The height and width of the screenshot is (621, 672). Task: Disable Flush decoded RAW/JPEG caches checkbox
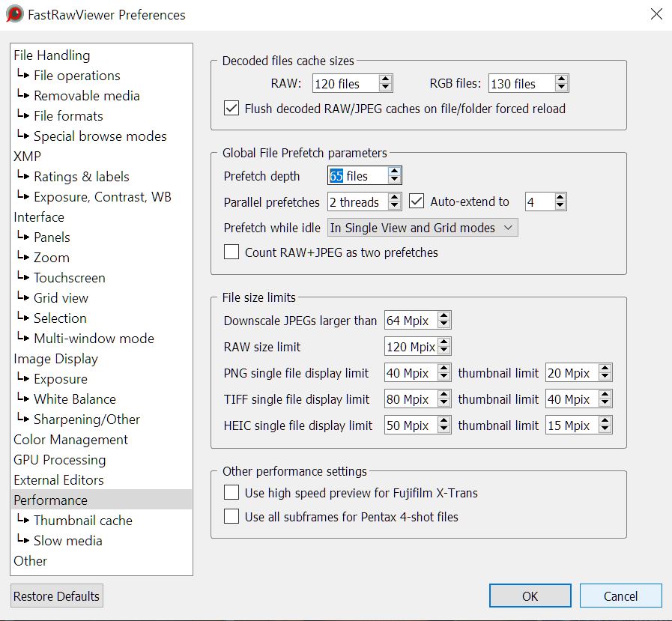coord(231,109)
